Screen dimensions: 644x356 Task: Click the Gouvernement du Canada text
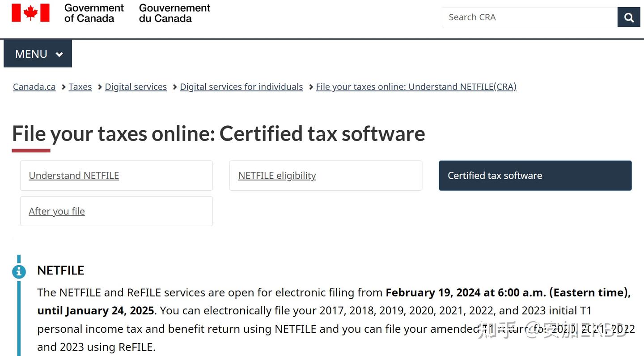point(174,13)
